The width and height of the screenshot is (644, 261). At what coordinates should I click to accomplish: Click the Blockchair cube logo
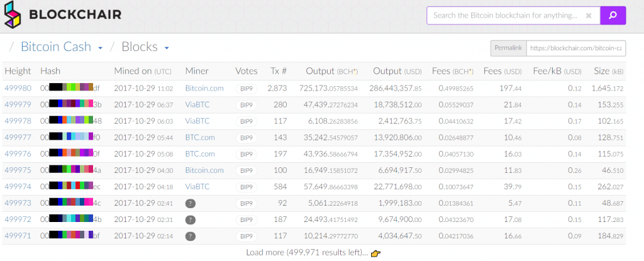(x=13, y=15)
